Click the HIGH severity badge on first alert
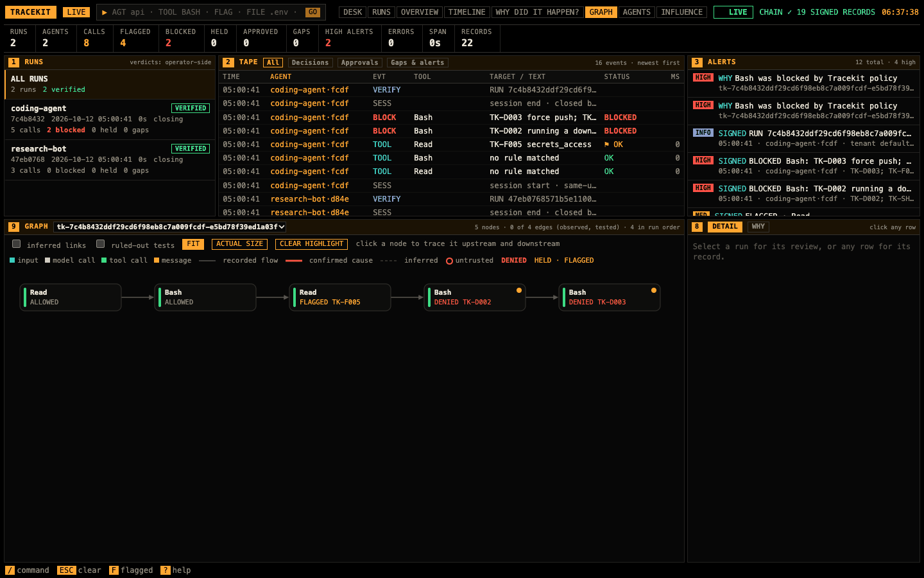The width and height of the screenshot is (924, 578). [x=703, y=78]
